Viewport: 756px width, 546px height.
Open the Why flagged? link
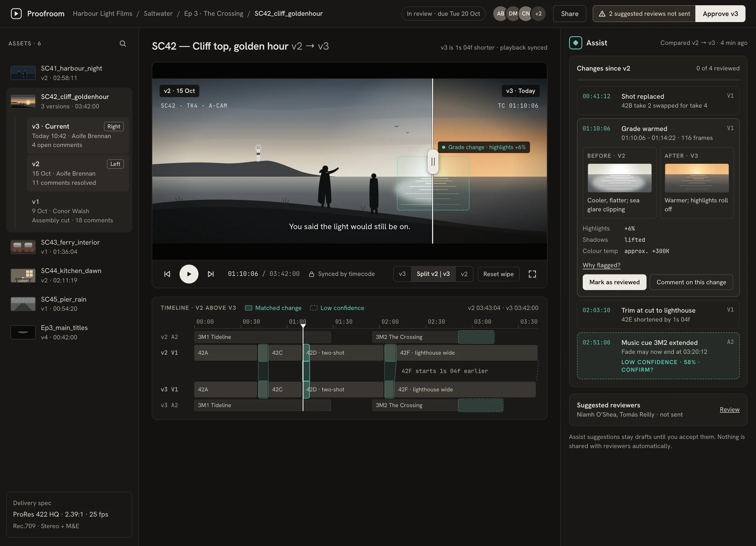[601, 265]
